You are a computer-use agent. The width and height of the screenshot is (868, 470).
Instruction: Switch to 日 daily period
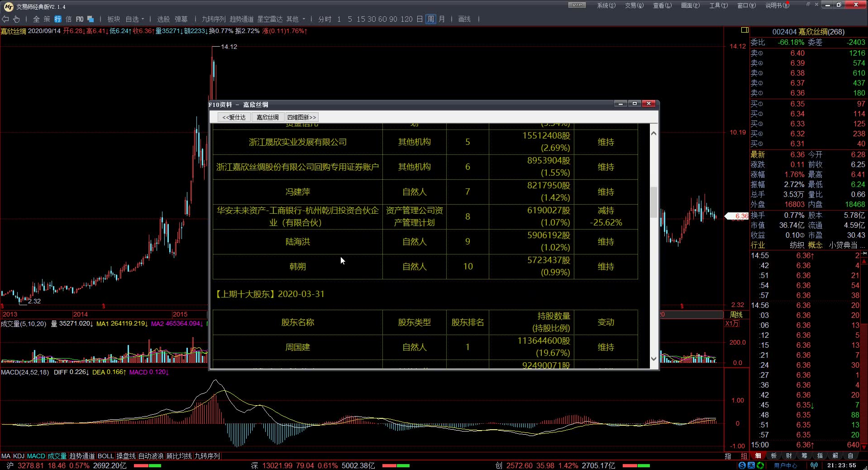click(x=420, y=19)
